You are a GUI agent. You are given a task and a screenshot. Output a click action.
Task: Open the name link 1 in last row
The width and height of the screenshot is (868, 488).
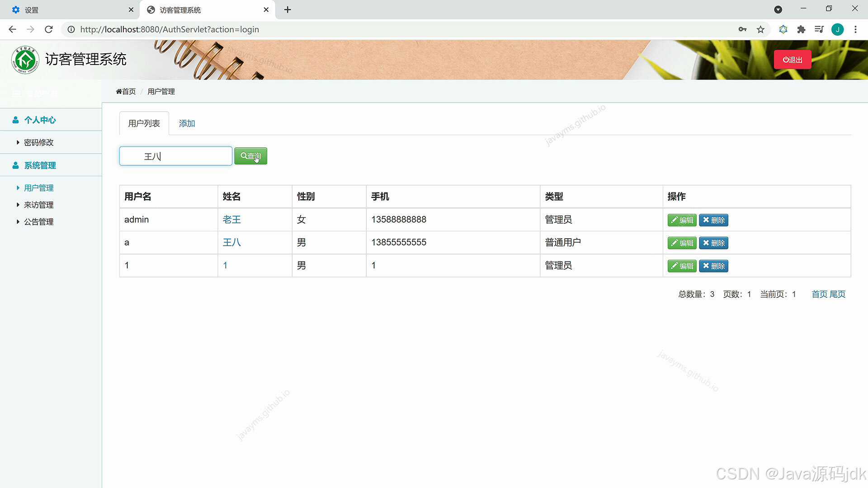(x=225, y=265)
